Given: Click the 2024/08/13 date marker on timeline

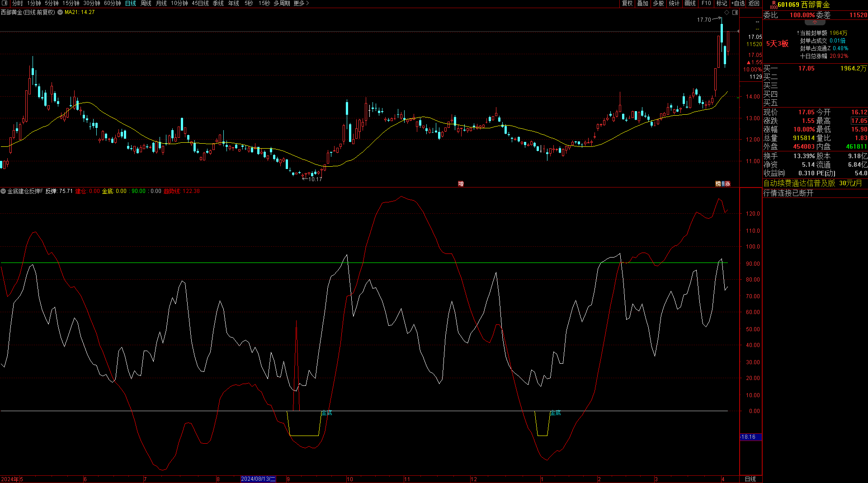Looking at the screenshot, I should point(258,479).
